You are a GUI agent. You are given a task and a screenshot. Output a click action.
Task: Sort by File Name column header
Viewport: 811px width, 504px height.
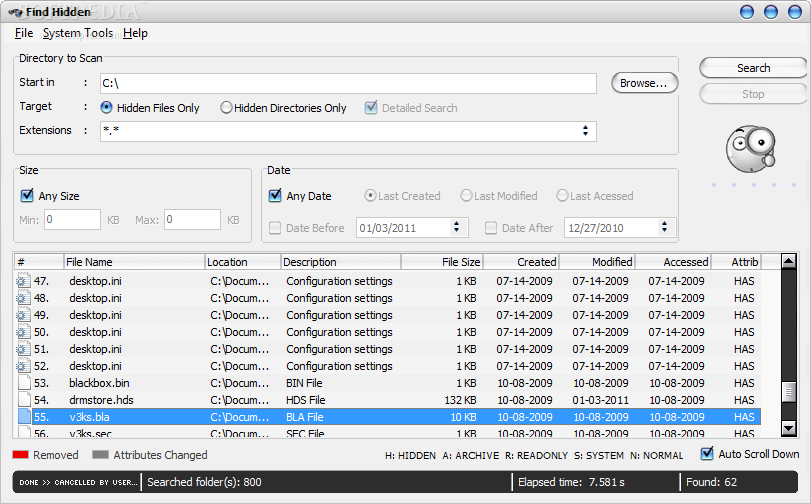[134, 262]
